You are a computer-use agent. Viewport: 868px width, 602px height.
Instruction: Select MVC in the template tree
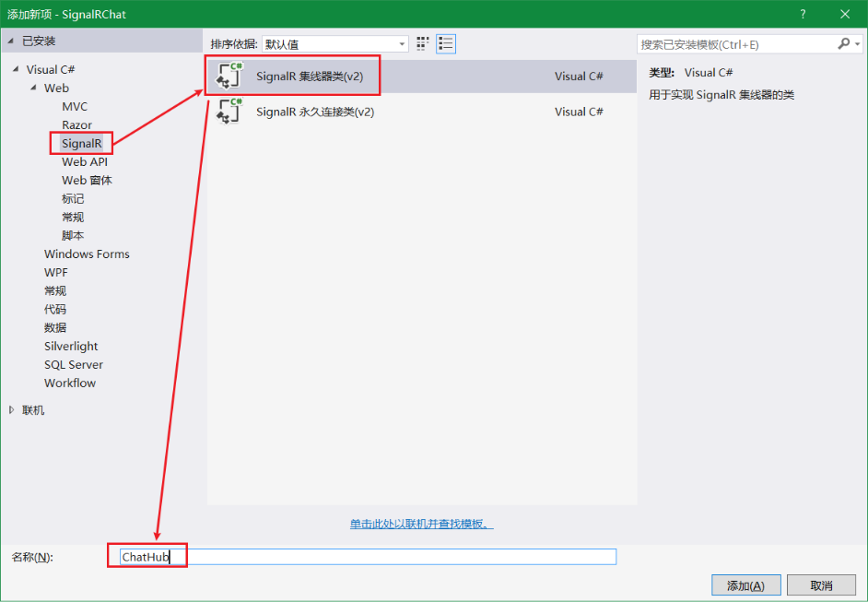[x=75, y=107]
